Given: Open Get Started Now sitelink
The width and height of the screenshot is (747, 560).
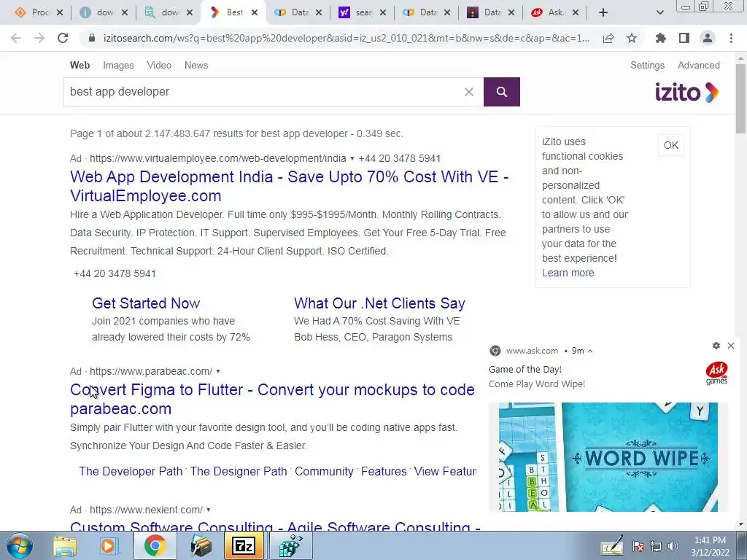Looking at the screenshot, I should [146, 303].
